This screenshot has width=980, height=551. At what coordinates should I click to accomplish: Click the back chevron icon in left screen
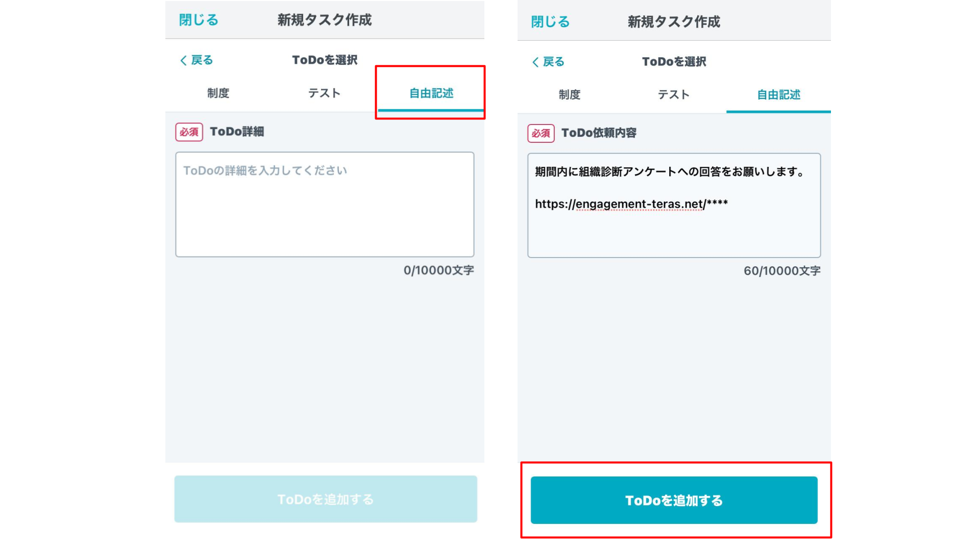(x=183, y=60)
